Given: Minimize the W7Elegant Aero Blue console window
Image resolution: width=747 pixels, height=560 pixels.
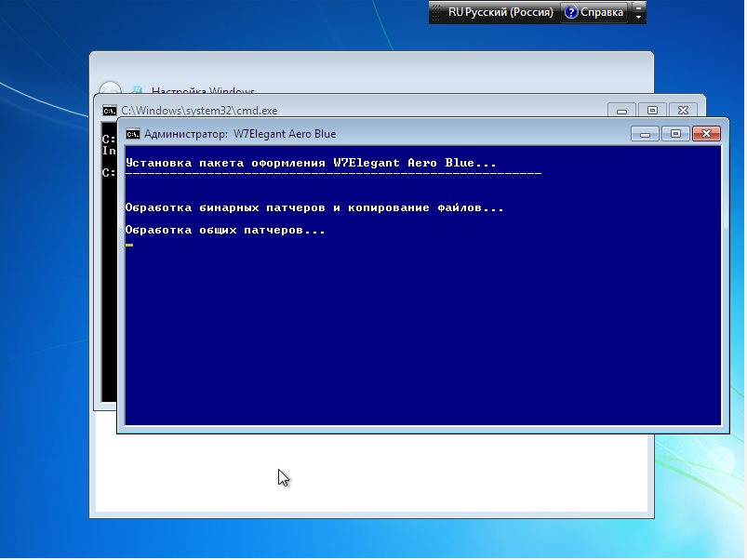Looking at the screenshot, I should (x=645, y=134).
